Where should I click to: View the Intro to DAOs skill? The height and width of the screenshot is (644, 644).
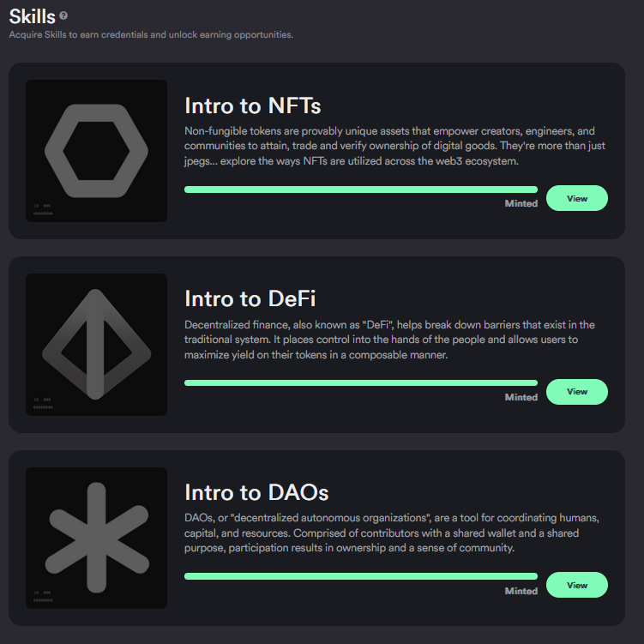click(576, 586)
